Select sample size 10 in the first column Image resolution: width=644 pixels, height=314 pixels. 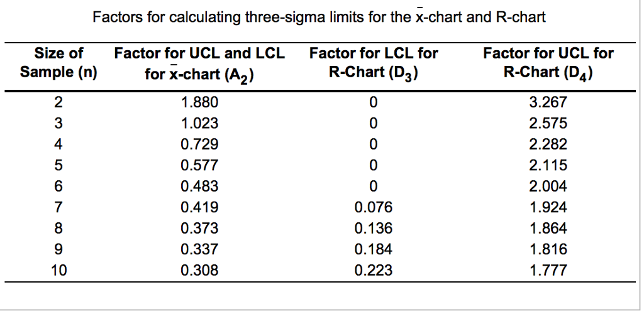58,270
